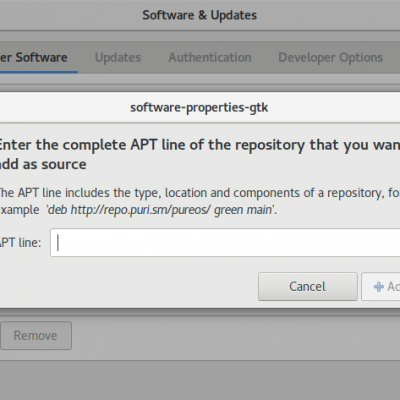Place cursor at the blinking caret in field

tap(58, 243)
